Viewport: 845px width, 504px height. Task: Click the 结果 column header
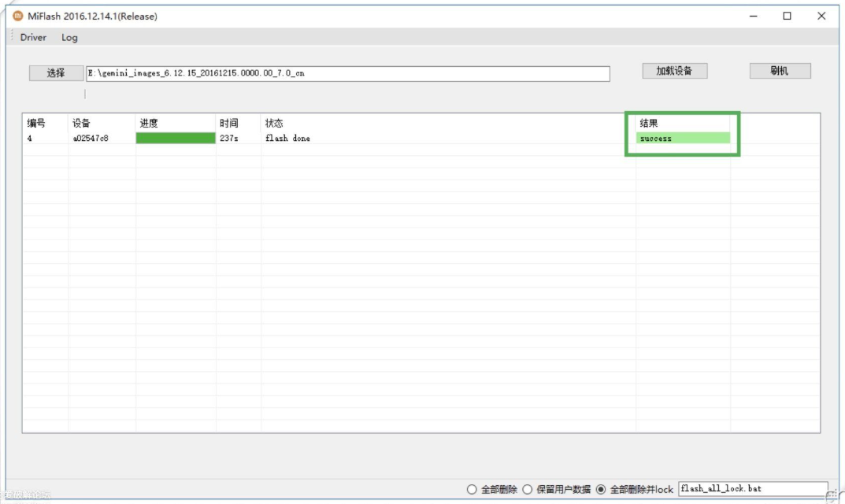[x=649, y=124]
